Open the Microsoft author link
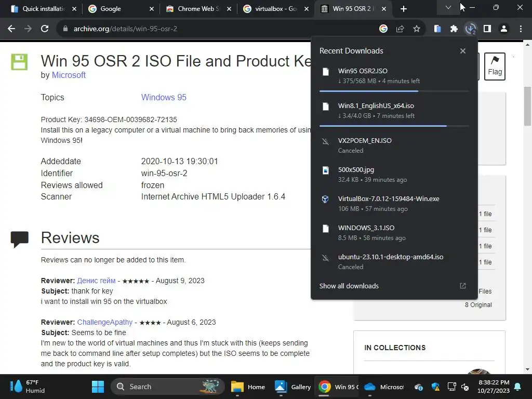The width and height of the screenshot is (532, 399). point(69,75)
